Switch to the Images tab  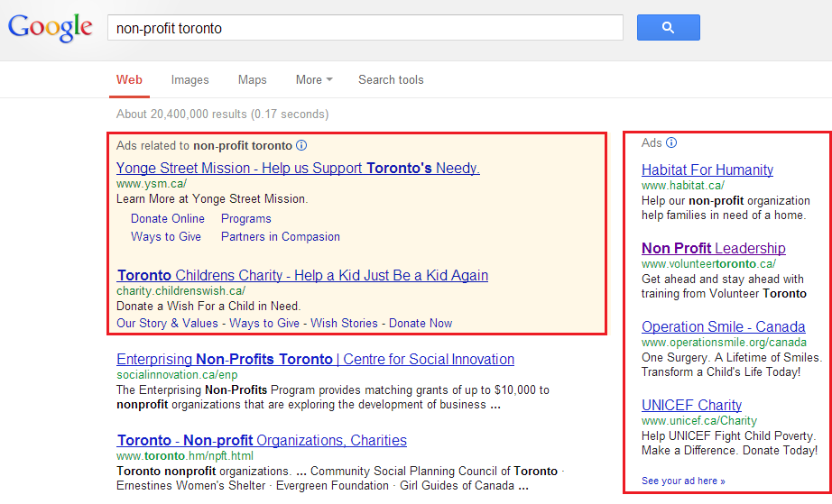click(190, 79)
